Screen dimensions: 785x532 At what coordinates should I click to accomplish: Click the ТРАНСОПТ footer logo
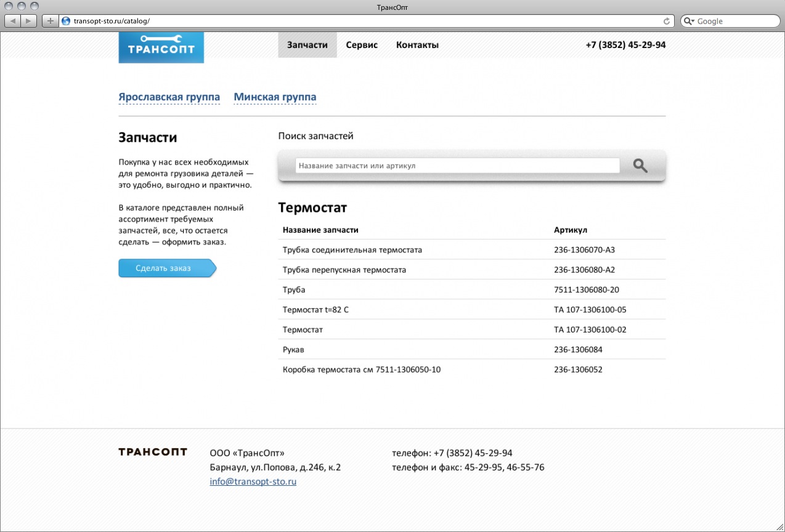(153, 452)
